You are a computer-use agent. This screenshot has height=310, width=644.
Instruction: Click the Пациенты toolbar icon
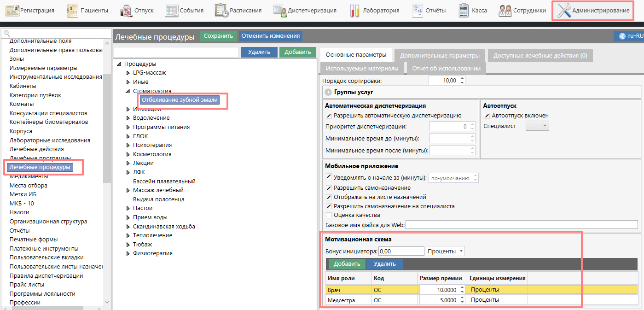tap(73, 10)
